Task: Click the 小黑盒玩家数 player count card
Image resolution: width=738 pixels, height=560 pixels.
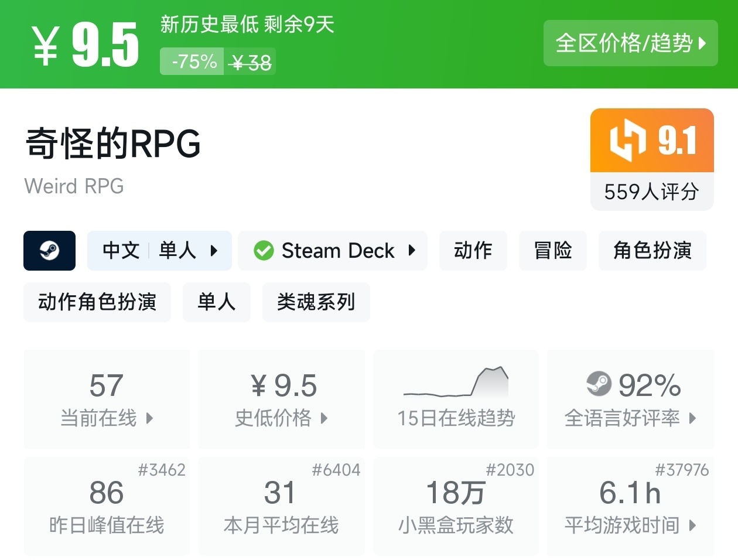Action: tap(456, 506)
